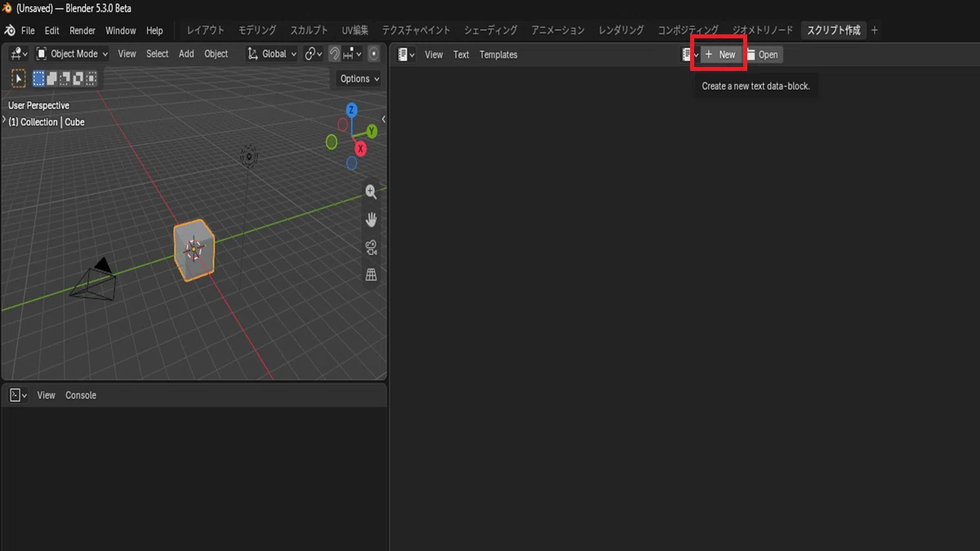Screen dimensions: 980x551
Task: Click New to create text data-block
Action: coord(721,55)
